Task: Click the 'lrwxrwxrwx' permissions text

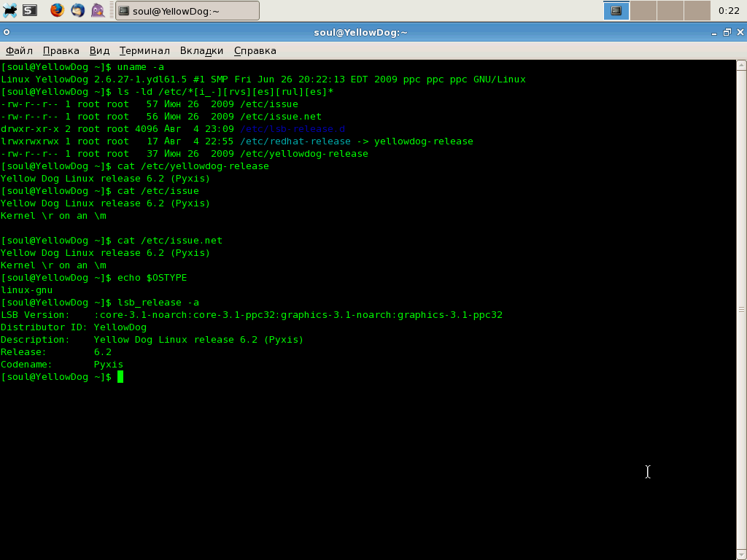Action: click(x=29, y=141)
